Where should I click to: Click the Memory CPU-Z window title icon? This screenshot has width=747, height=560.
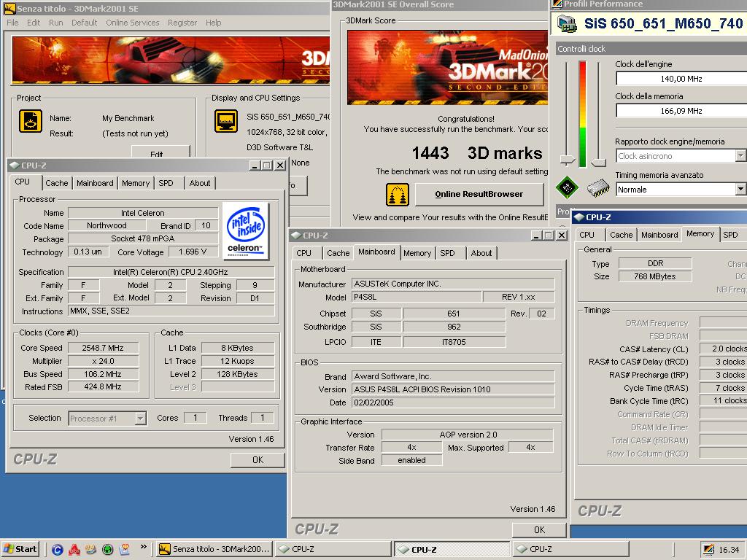point(578,217)
